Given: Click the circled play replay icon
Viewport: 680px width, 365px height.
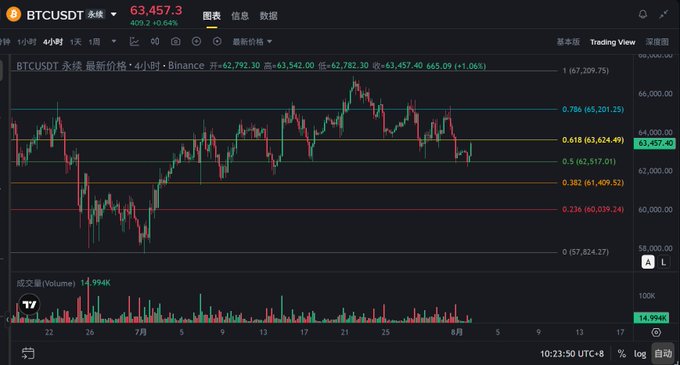Looking at the screenshot, I should tap(217, 41).
